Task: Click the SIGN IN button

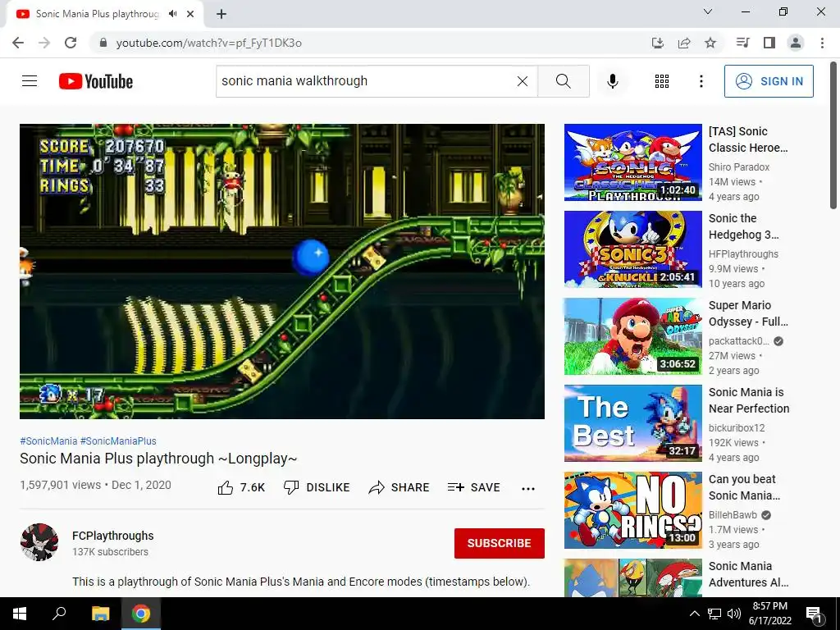Action: (x=769, y=81)
